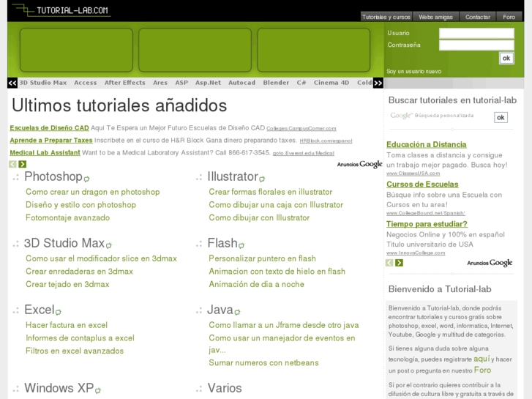Viewport: 532px width, 399px height.
Task: Open Filtros en excel avanzados tutorial
Action: pos(75,351)
